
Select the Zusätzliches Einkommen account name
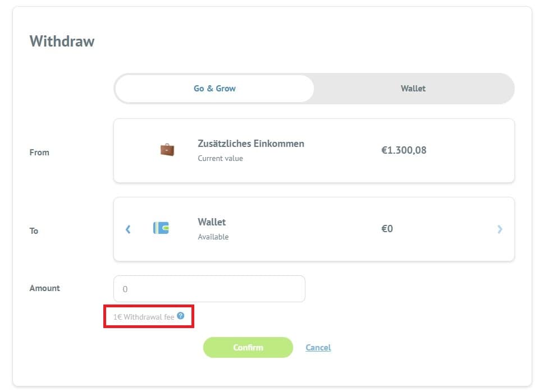point(251,144)
